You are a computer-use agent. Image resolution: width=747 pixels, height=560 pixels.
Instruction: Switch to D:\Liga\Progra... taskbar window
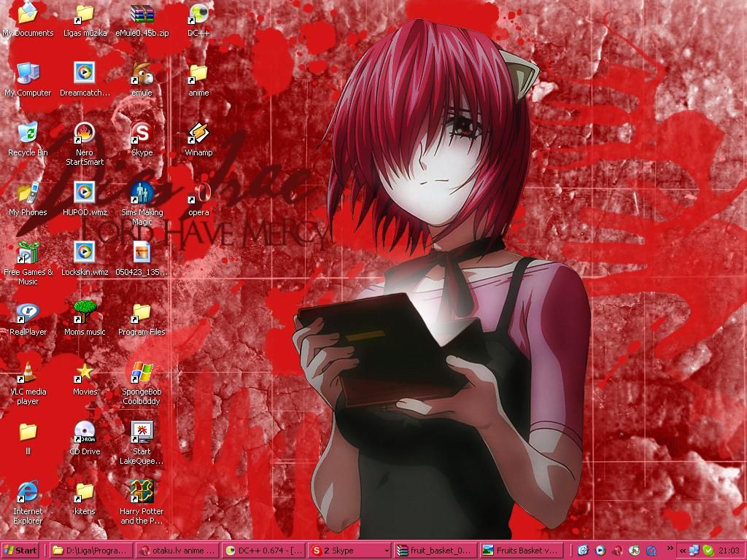[x=91, y=551]
